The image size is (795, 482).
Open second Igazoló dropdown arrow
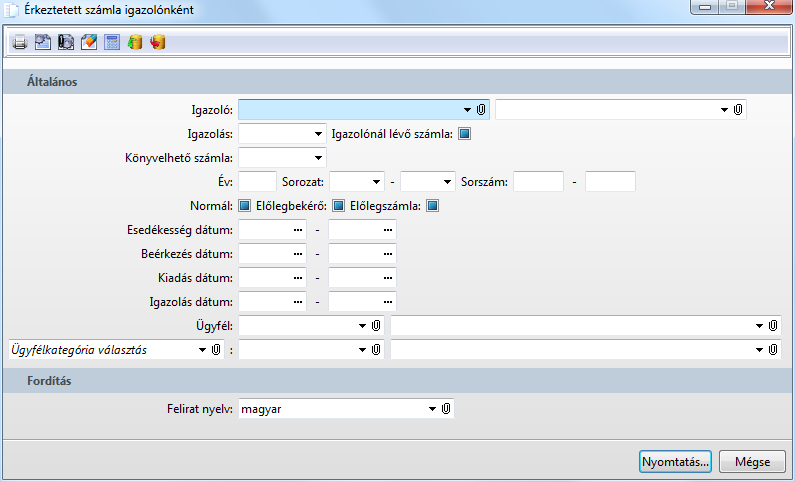725,110
